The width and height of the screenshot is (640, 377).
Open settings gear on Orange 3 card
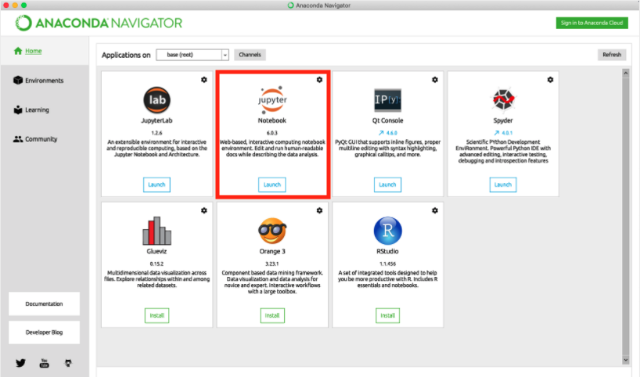tap(320, 211)
